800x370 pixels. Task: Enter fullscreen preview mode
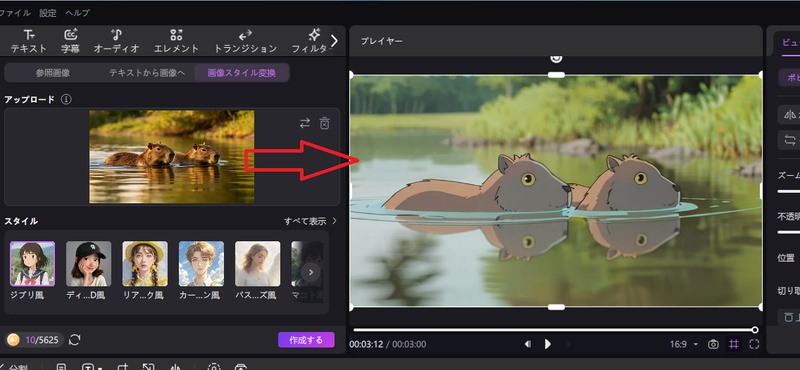(754, 344)
